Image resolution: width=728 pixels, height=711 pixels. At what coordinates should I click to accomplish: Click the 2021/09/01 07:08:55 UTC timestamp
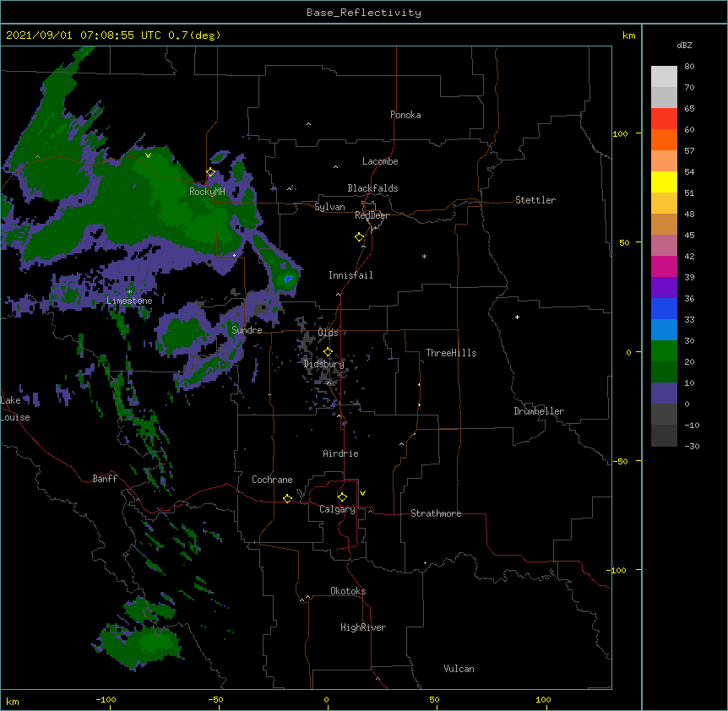pos(113,35)
